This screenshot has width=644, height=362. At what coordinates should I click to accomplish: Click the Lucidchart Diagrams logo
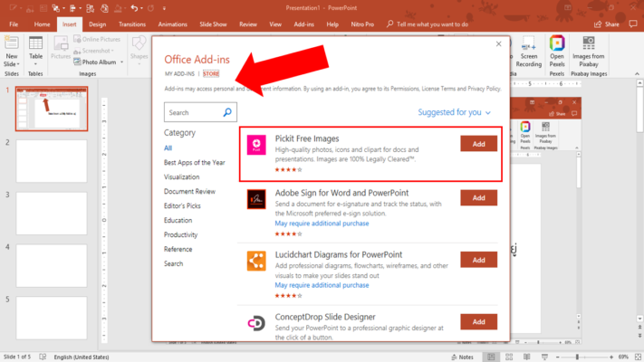click(256, 261)
